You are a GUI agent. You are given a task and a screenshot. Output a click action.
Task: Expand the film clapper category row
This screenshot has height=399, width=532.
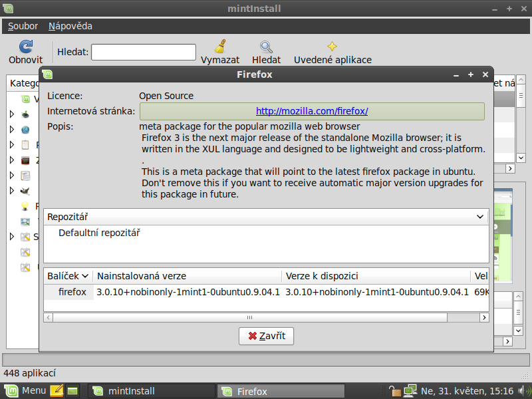12,160
